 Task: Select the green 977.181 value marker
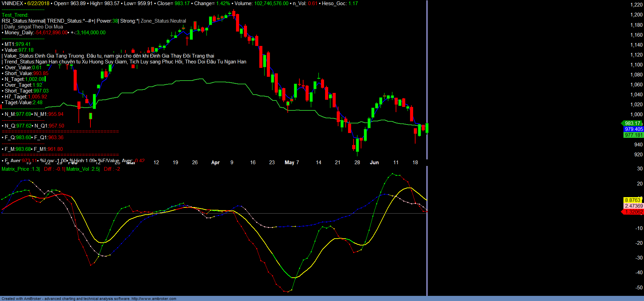coord(633,135)
